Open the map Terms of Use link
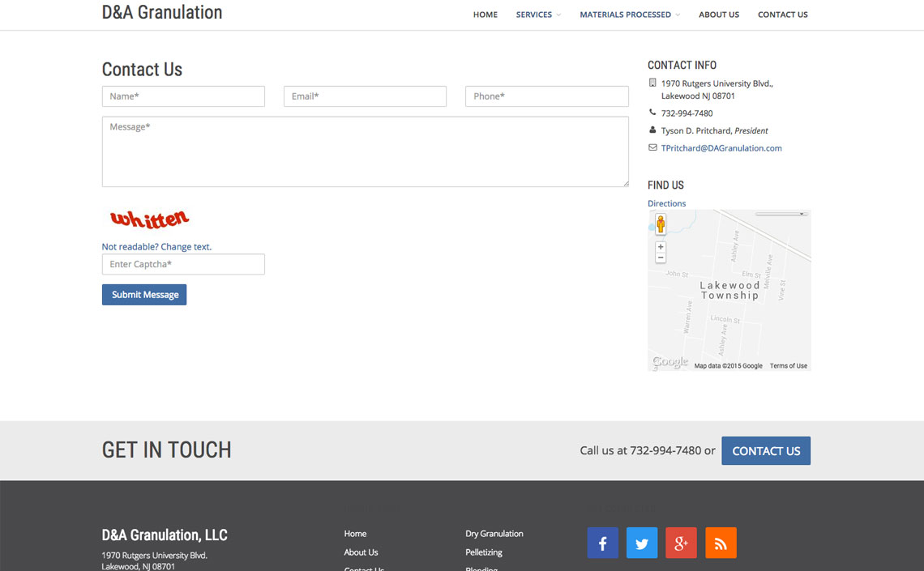This screenshot has width=924, height=571. pos(789,365)
